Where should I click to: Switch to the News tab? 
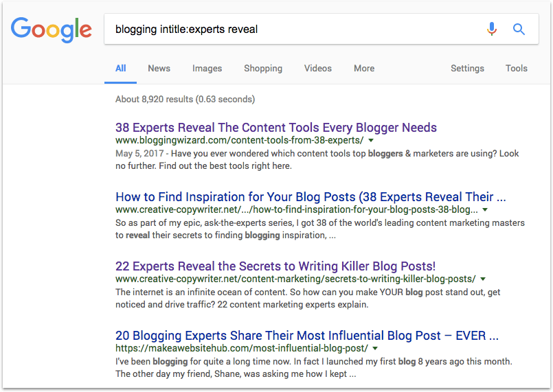click(159, 69)
